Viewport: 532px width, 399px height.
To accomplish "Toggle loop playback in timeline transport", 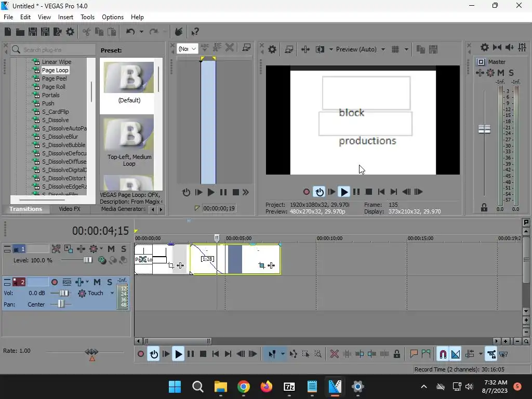I will click(x=154, y=354).
